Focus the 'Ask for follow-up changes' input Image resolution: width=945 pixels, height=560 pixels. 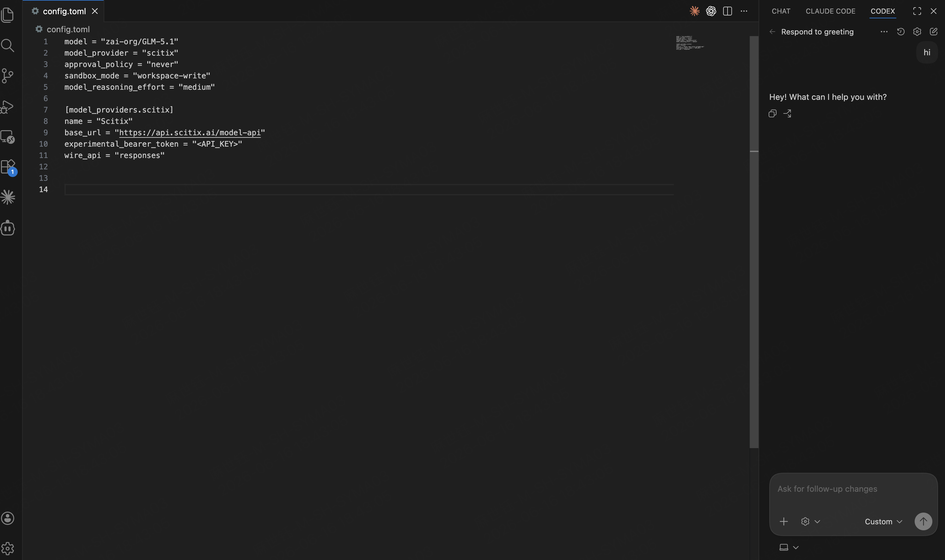click(x=853, y=489)
